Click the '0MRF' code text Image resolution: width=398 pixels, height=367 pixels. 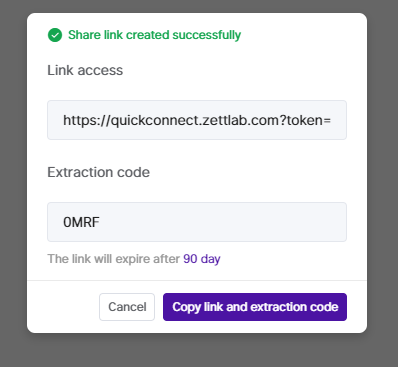tap(81, 222)
